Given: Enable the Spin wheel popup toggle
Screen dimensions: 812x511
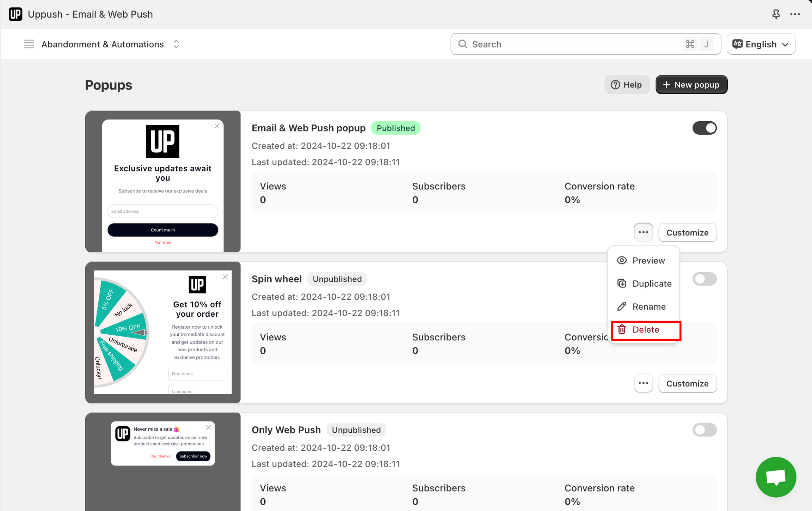Looking at the screenshot, I should point(704,279).
